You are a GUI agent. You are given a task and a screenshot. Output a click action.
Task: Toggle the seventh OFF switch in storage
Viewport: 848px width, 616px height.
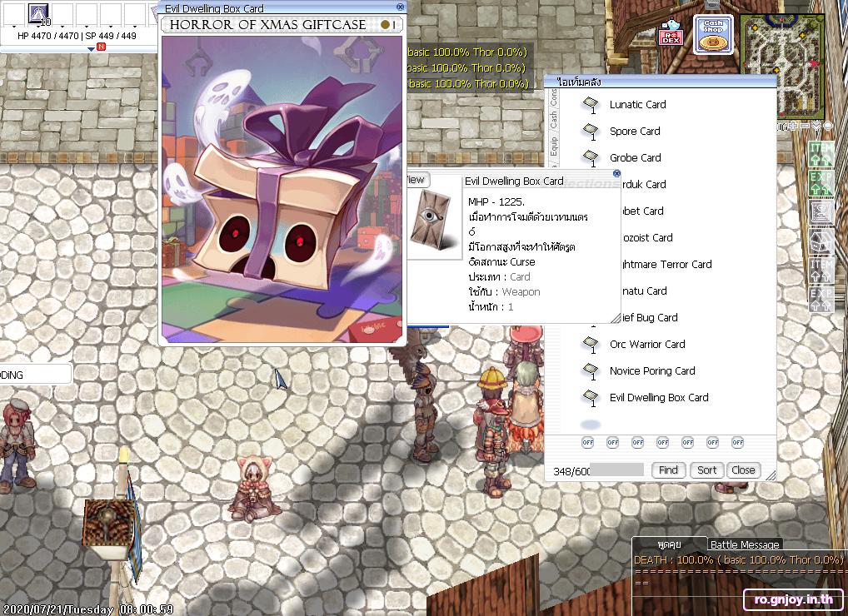click(x=738, y=443)
